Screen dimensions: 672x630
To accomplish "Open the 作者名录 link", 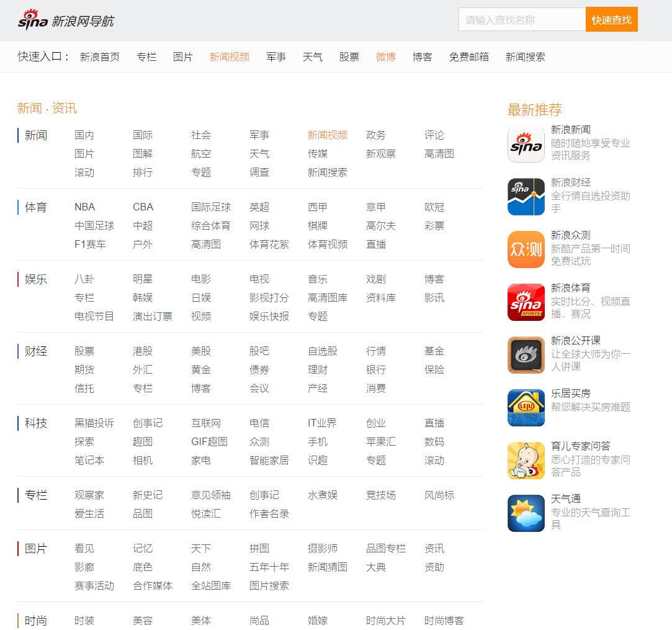I will point(269,514).
